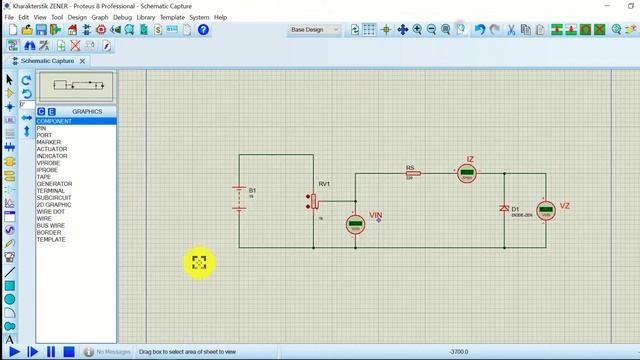Click the Block Rotate green icon
This screenshot has height=360, width=640.
tap(585, 29)
